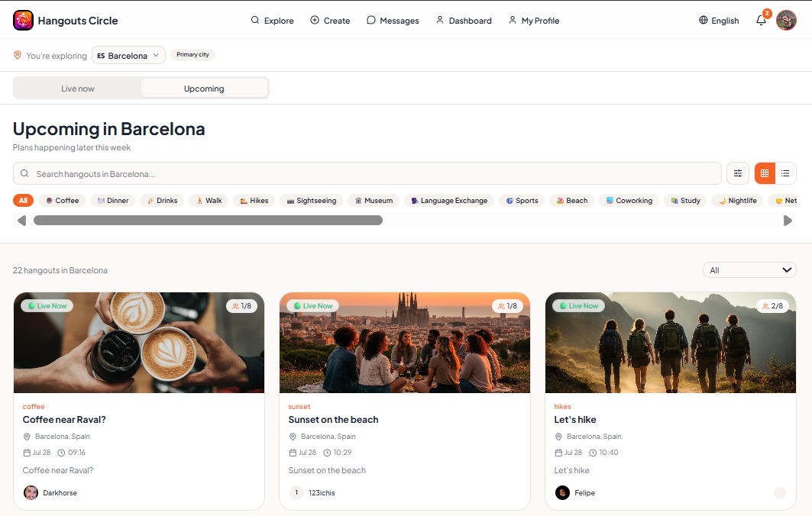Filter by Beach category

pos(571,200)
